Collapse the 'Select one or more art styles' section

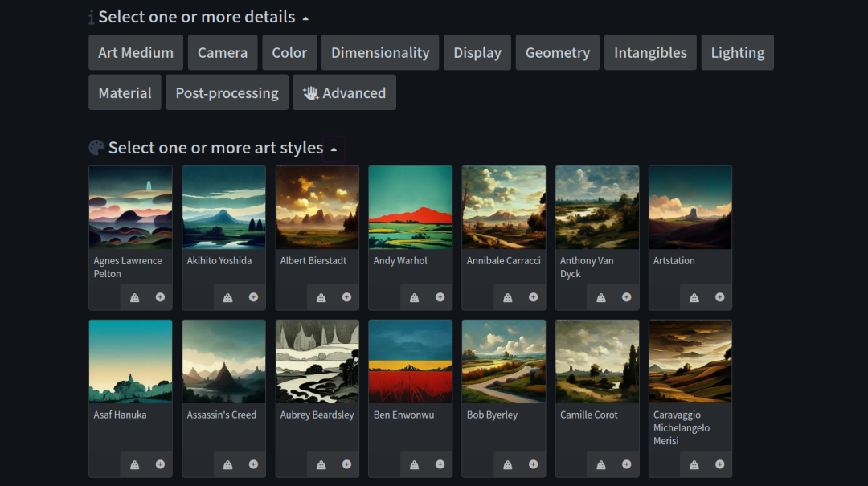coord(334,149)
